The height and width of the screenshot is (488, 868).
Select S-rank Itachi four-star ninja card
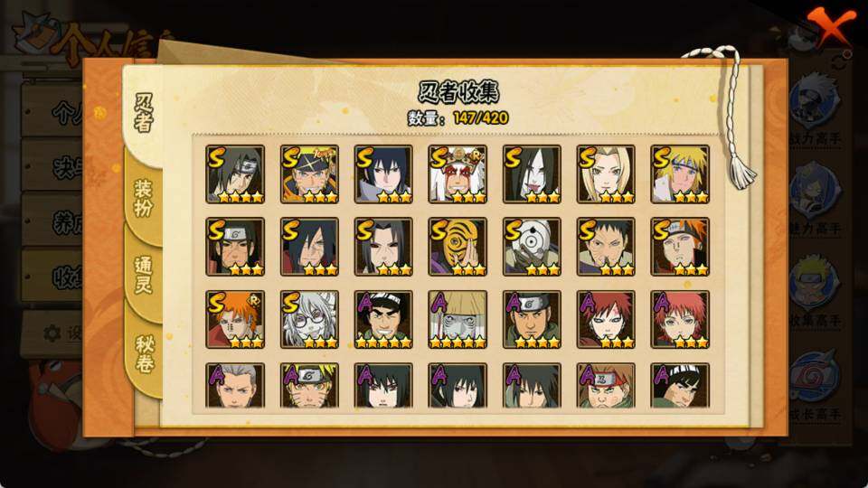235,174
